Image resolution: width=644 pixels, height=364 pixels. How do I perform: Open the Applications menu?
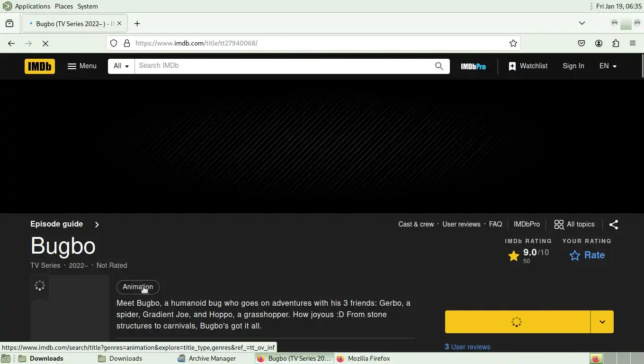[32, 6]
